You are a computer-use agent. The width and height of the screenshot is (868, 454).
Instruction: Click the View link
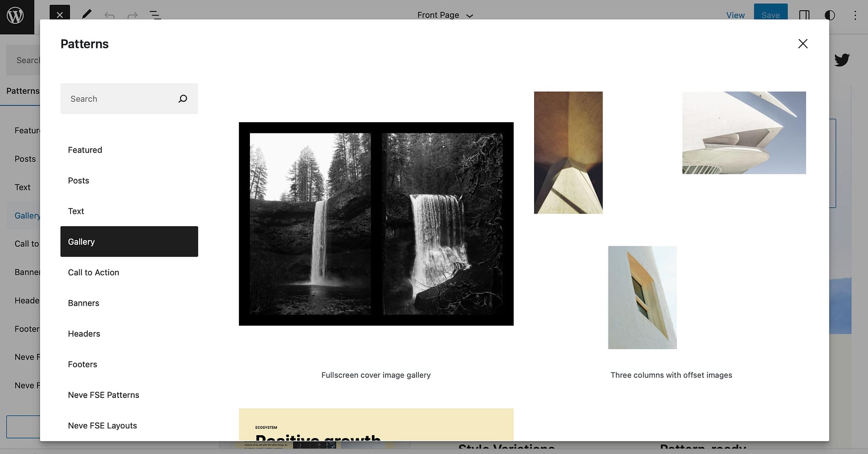(x=735, y=15)
